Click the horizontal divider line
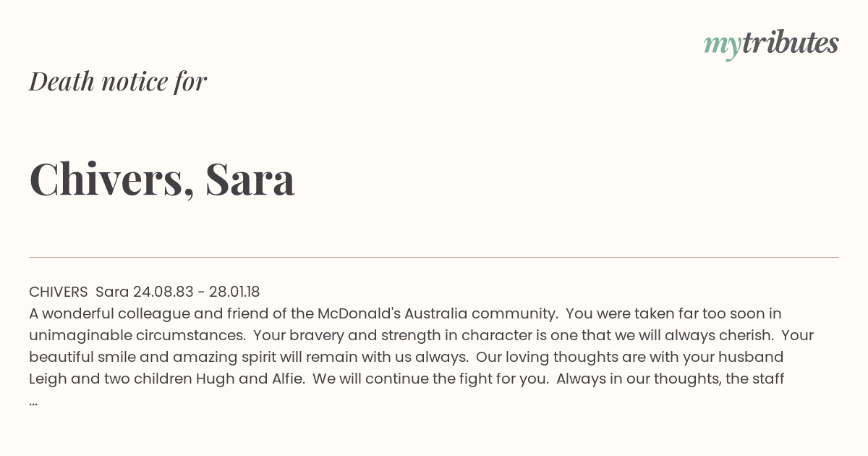The height and width of the screenshot is (456, 868). 434,257
